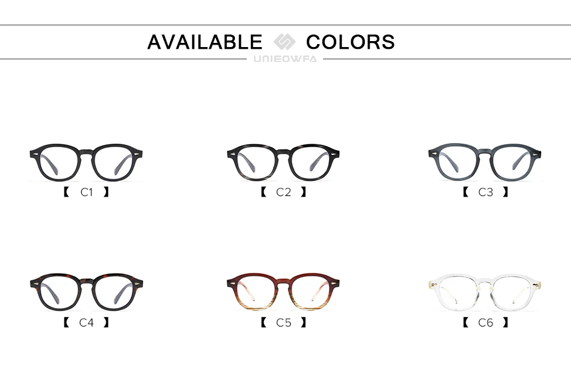Viewport: 571px width, 392px height.
Task: Click the left bracket beside C1
Action: click(x=66, y=192)
